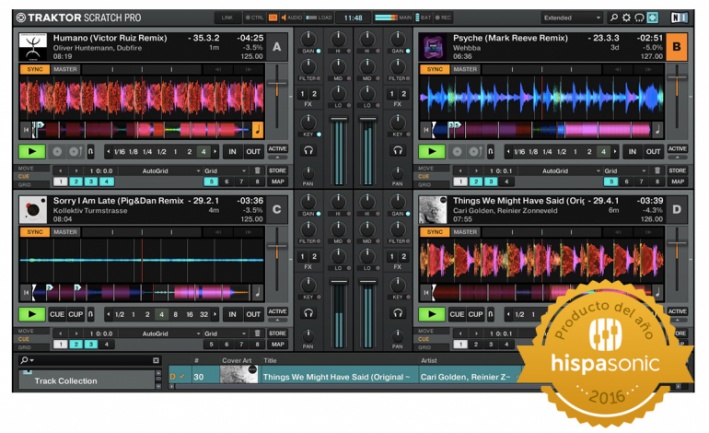Open the Extended layout dropdown

click(572, 18)
